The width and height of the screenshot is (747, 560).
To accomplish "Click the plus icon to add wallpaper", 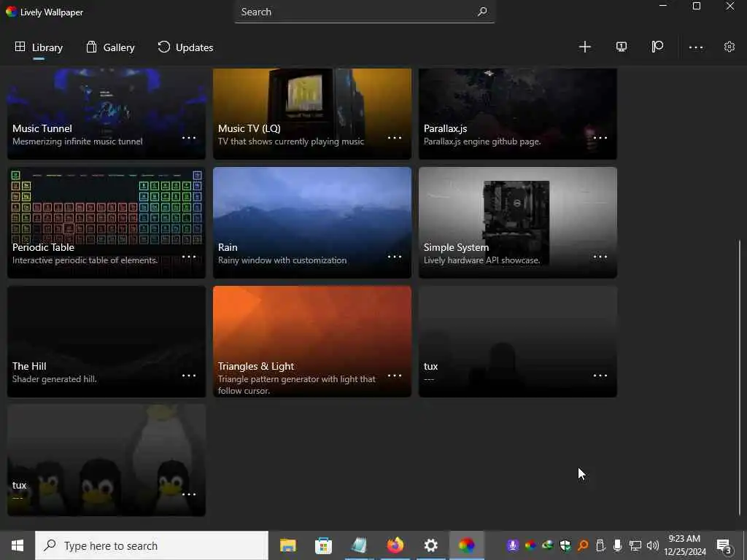I will pyautogui.click(x=584, y=47).
